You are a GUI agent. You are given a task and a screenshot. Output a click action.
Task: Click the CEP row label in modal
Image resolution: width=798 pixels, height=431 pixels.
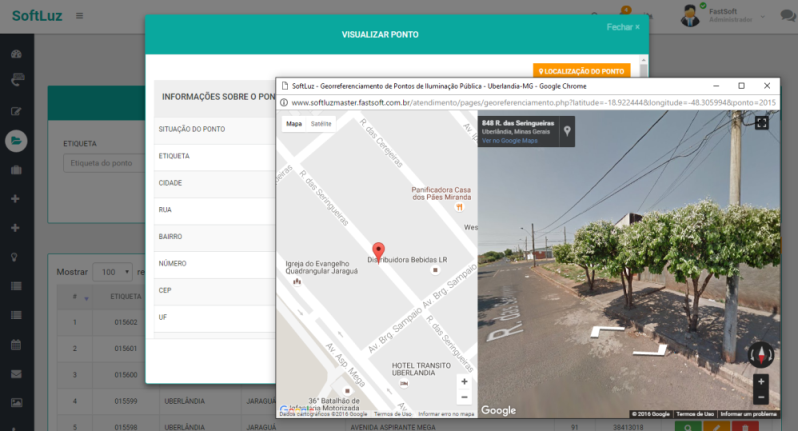click(x=164, y=290)
